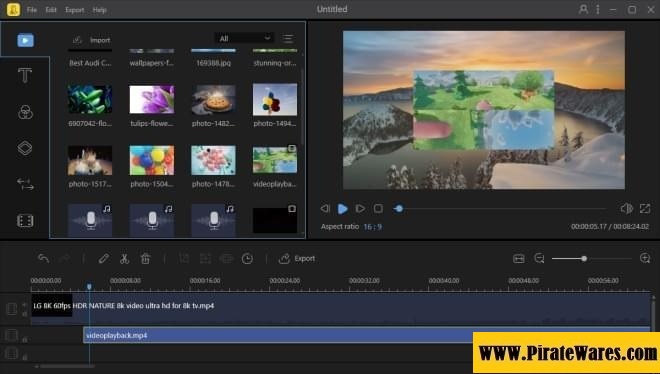660x374 pixels.
Task: Click the Best Audi C... file name
Action: [90, 63]
